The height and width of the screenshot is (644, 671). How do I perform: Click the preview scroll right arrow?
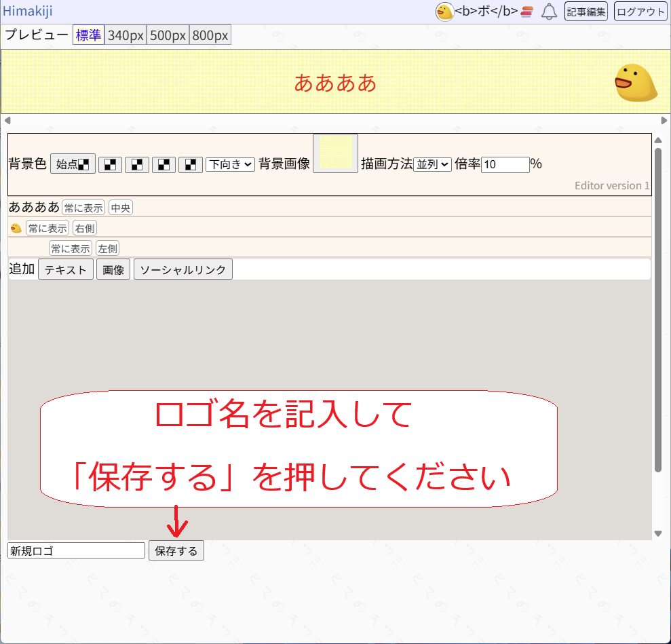[664, 121]
